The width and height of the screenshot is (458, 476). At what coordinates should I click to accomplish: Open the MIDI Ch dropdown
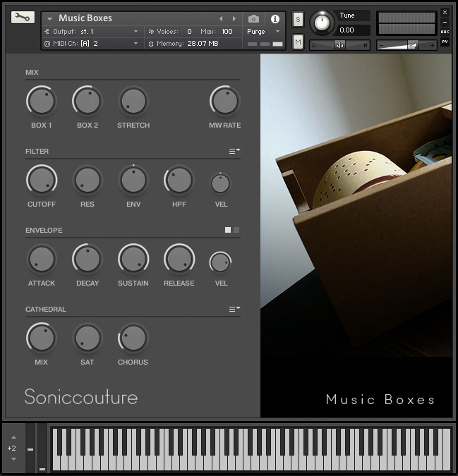click(x=92, y=44)
